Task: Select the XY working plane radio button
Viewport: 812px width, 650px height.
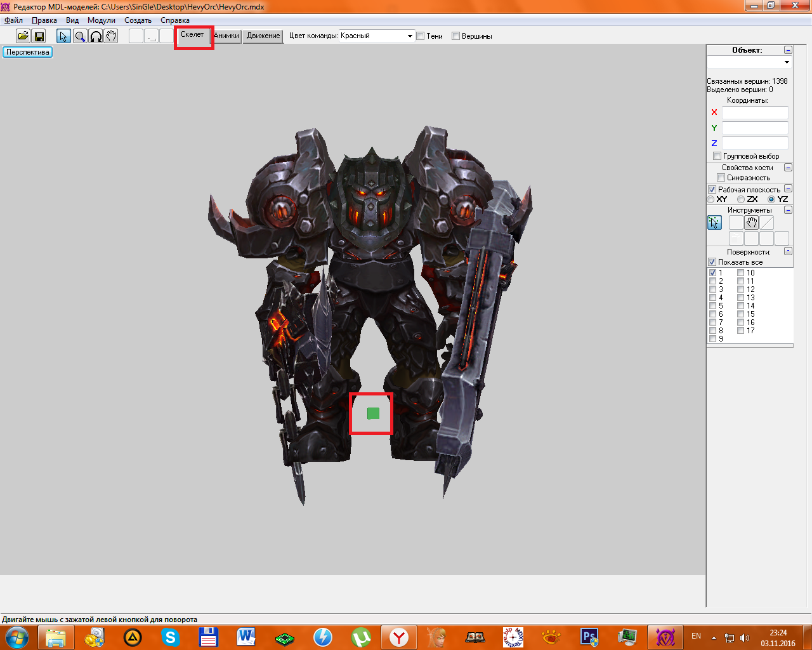Action: point(711,199)
